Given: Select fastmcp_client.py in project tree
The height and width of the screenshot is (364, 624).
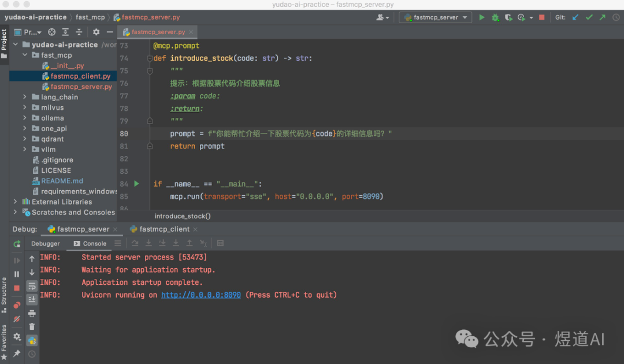Looking at the screenshot, I should (80, 76).
